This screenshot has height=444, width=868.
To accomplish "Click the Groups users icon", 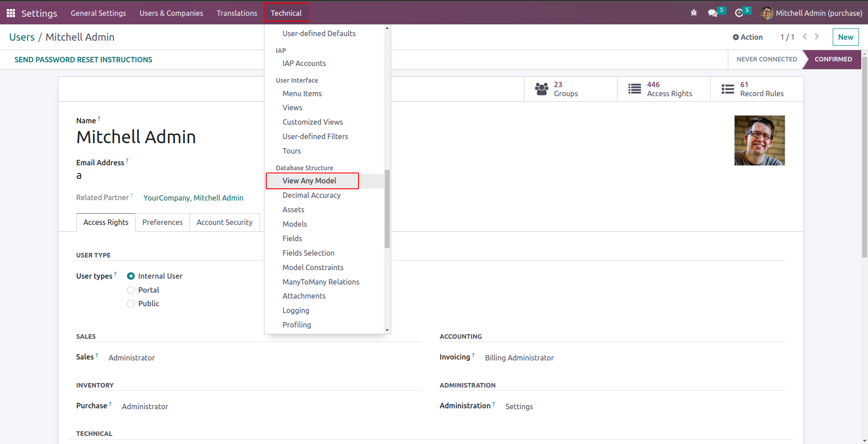I will tap(542, 89).
